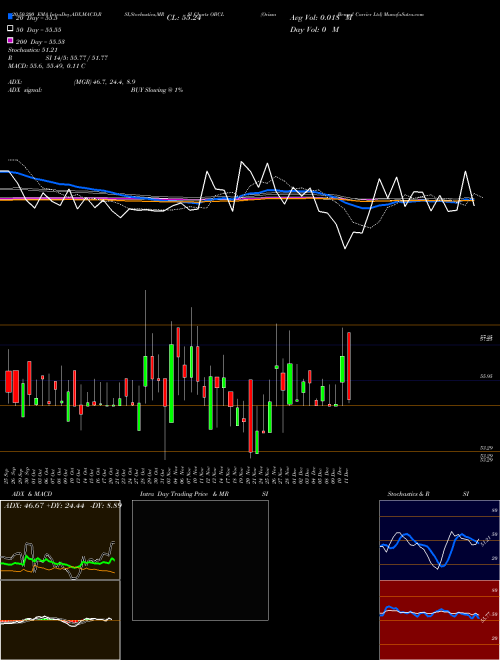Open the empty intraday trading price panel
This screenshot has width=500, height=660.
[200, 560]
